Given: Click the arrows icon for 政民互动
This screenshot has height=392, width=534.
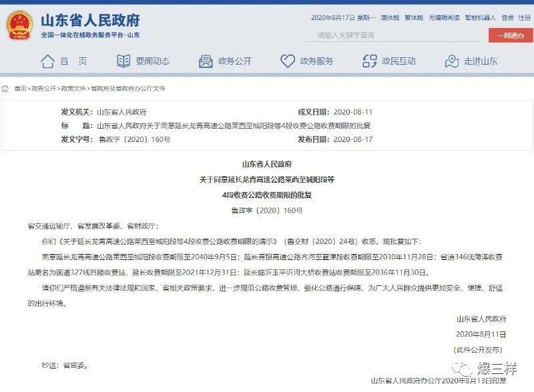Looking at the screenshot, I should pyautogui.click(x=370, y=61).
